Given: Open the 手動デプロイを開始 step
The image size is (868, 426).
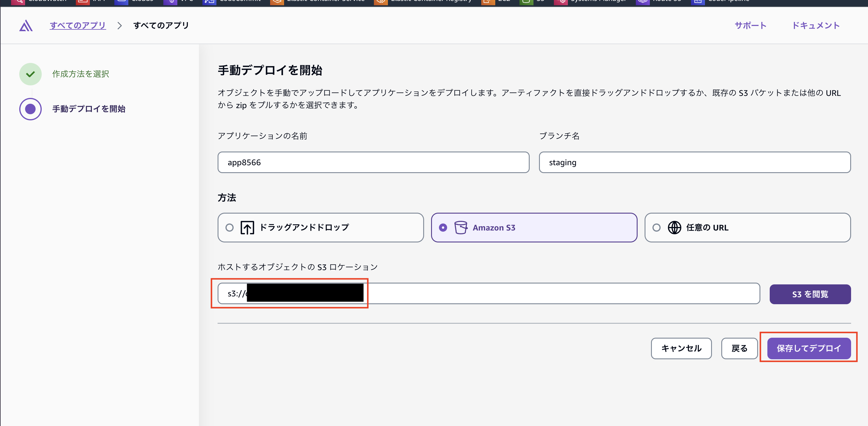Looking at the screenshot, I should 89,109.
